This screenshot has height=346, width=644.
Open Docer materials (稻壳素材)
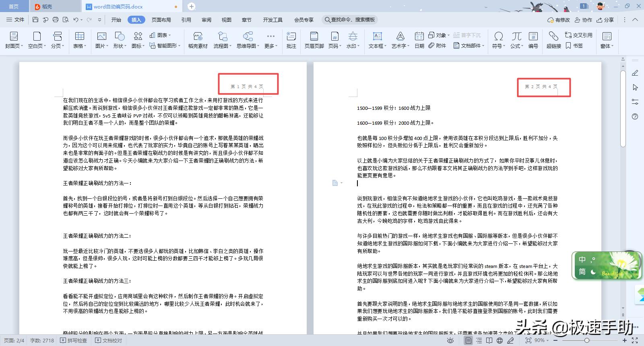coord(198,40)
